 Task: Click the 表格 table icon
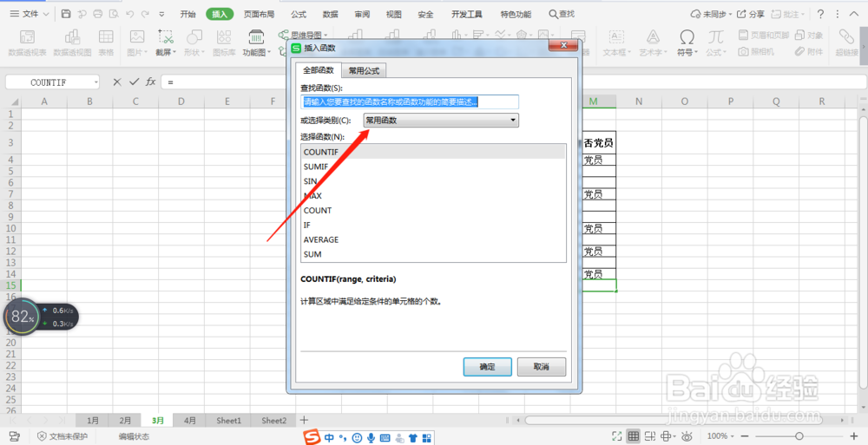pos(106,43)
